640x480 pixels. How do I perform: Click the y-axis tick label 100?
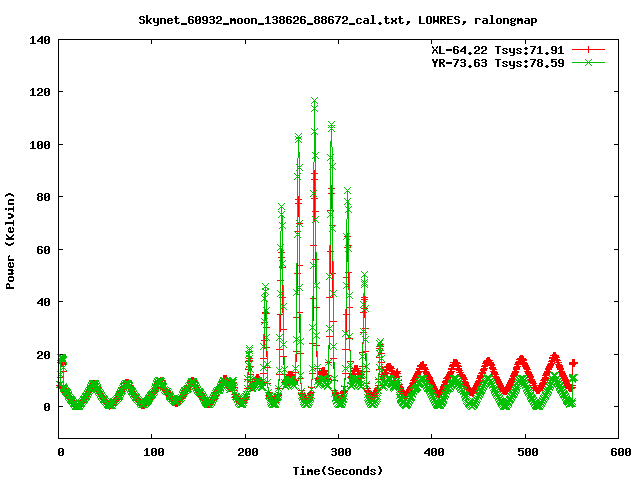point(40,145)
